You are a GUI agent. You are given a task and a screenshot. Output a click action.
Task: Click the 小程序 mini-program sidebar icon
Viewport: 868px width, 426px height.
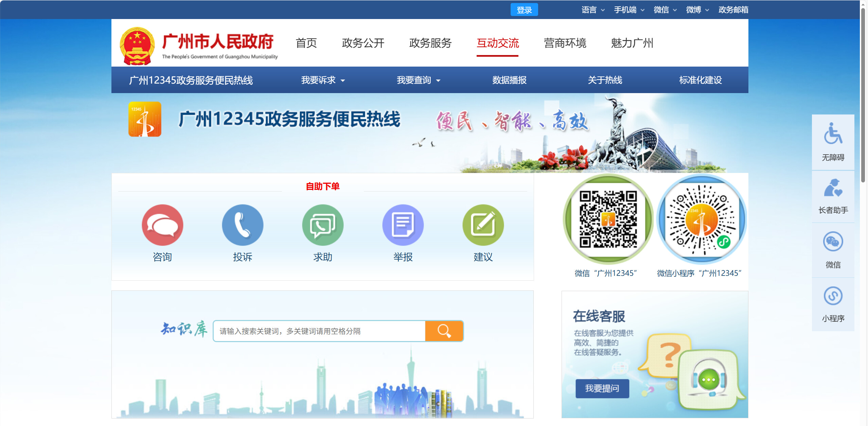[x=833, y=296]
